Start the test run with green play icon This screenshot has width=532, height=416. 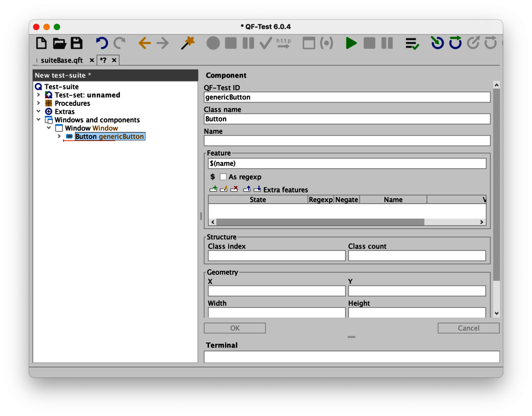tap(351, 43)
